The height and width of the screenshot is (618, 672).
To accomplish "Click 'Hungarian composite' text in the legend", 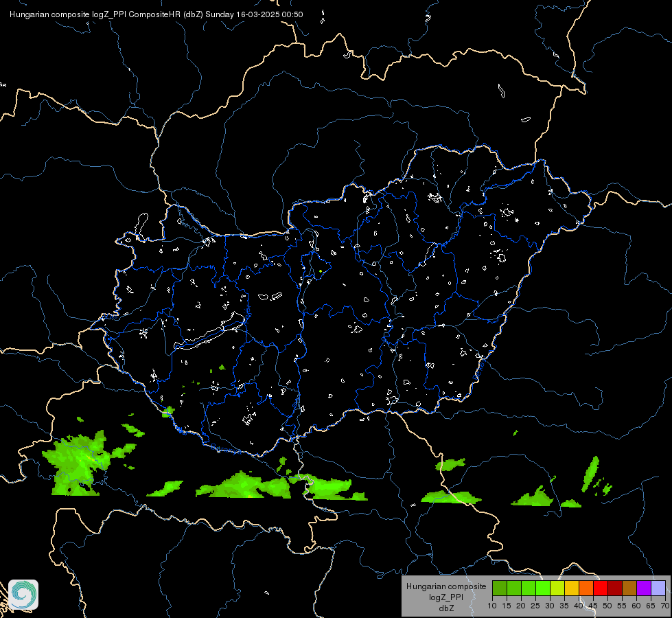I will pyautogui.click(x=446, y=586).
